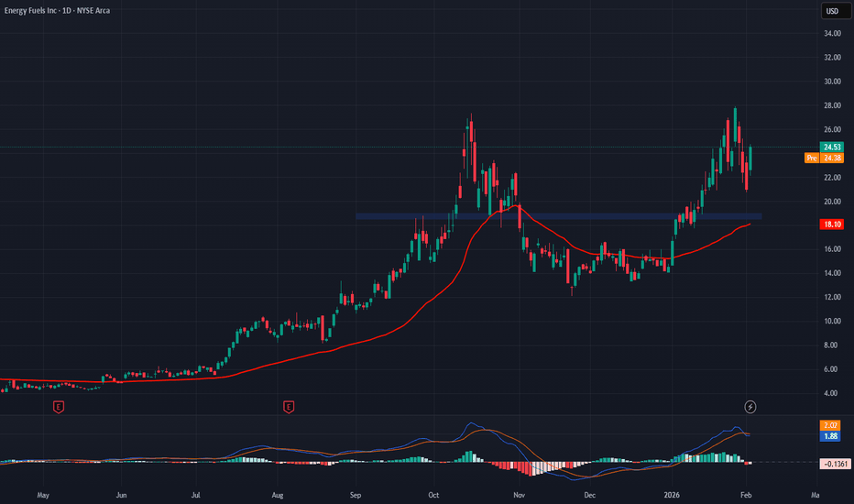Click the Aug label on time axis
The height and width of the screenshot is (504, 854).
tap(278, 495)
